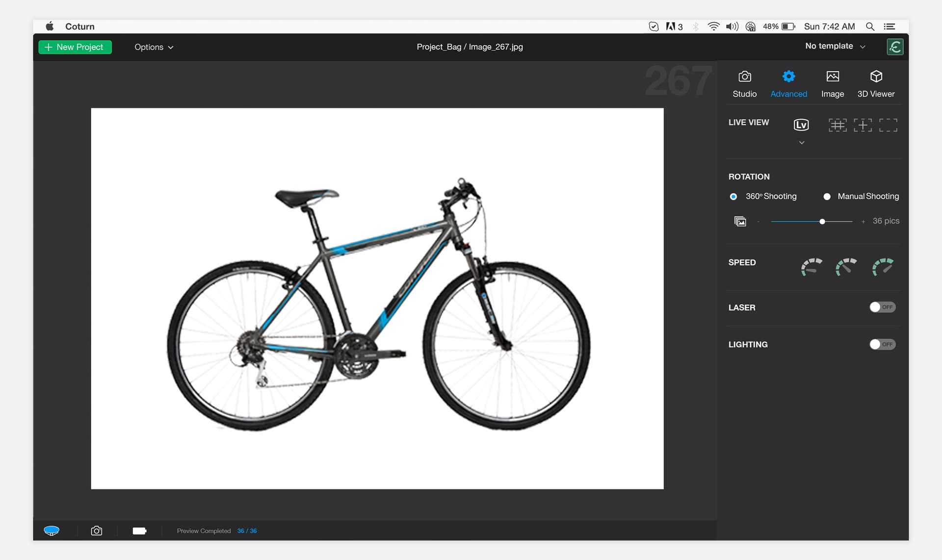The width and height of the screenshot is (942, 560).
Task: Decrease pics with minus sign
Action: click(x=758, y=222)
